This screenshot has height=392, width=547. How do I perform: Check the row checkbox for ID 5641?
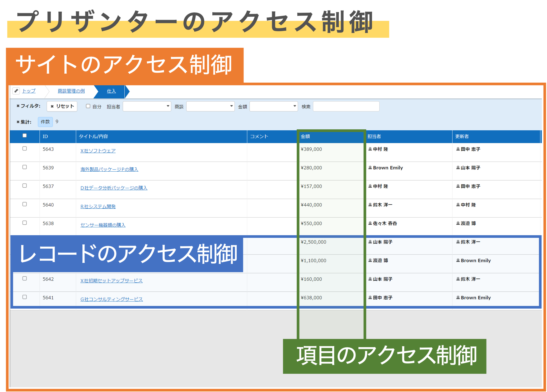[x=25, y=297]
